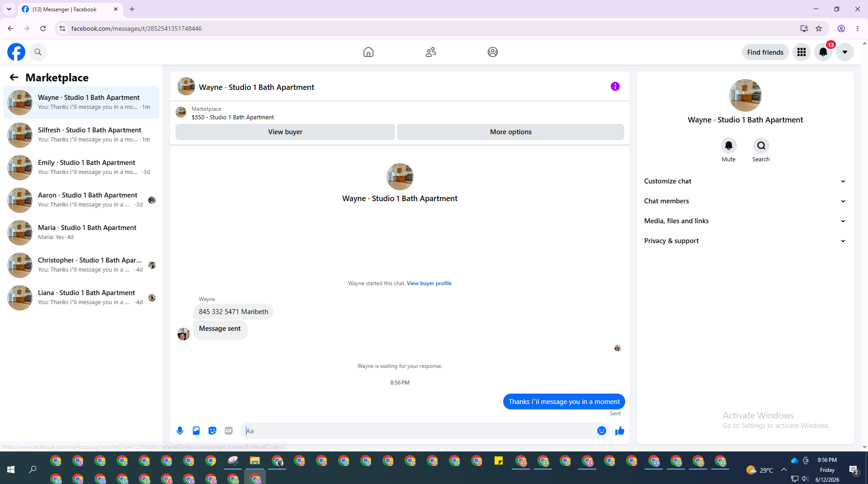Open the Aaron Studio 1 Bath Apartment chat
Image resolution: width=868 pixels, height=484 pixels.
81,200
